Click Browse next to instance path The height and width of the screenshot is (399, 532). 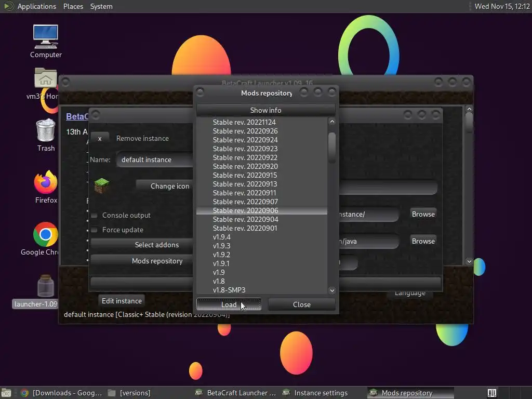point(423,215)
